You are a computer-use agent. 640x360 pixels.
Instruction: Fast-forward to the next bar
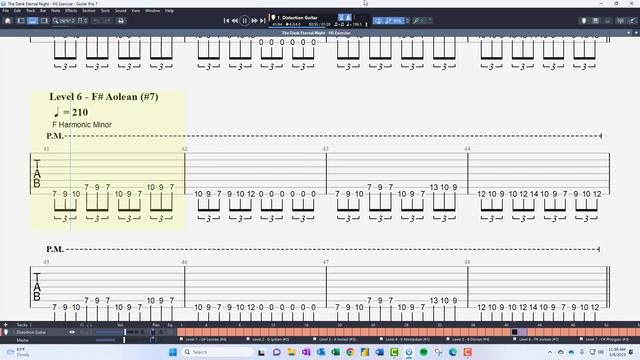coord(254,20)
